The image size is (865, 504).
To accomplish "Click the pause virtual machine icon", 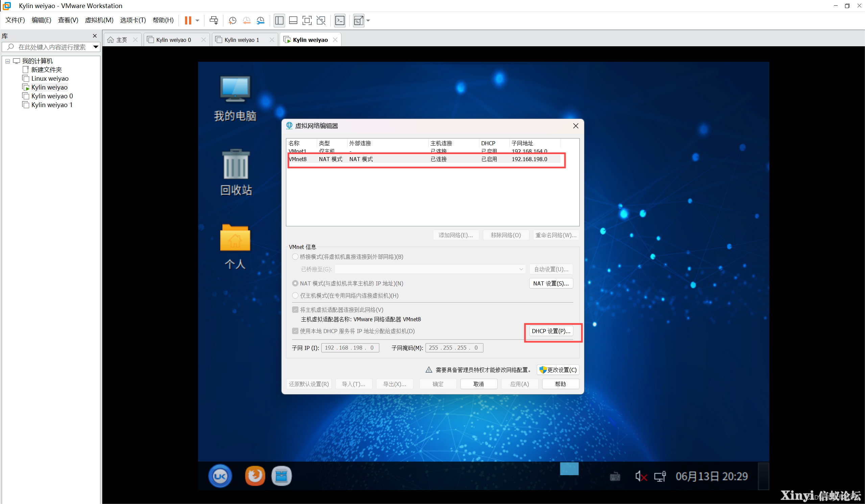I will coord(188,20).
